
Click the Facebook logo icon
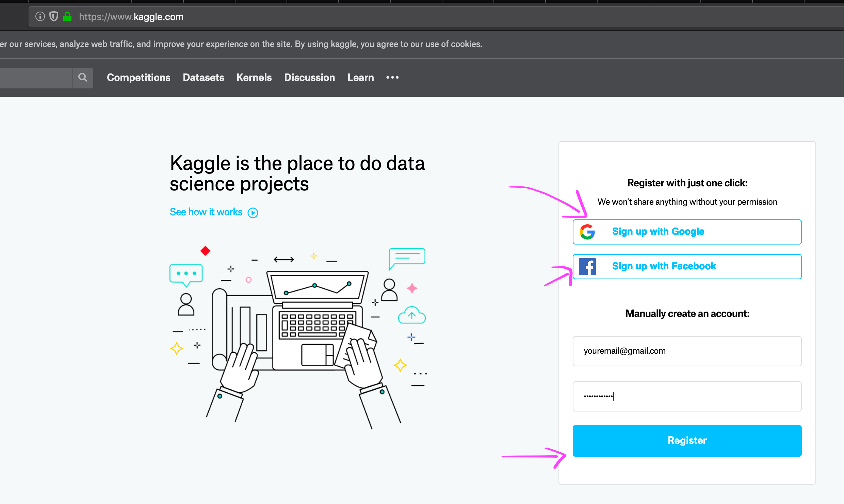pos(587,267)
